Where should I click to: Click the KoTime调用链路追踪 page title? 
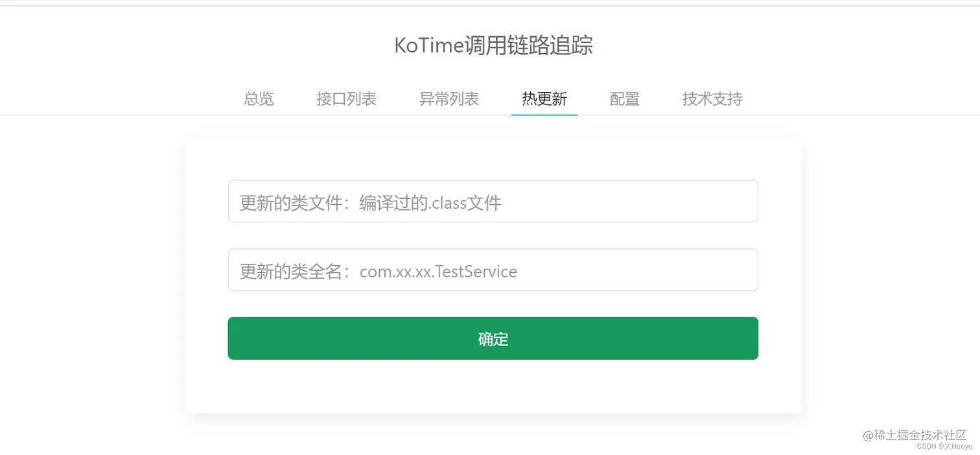point(493,46)
